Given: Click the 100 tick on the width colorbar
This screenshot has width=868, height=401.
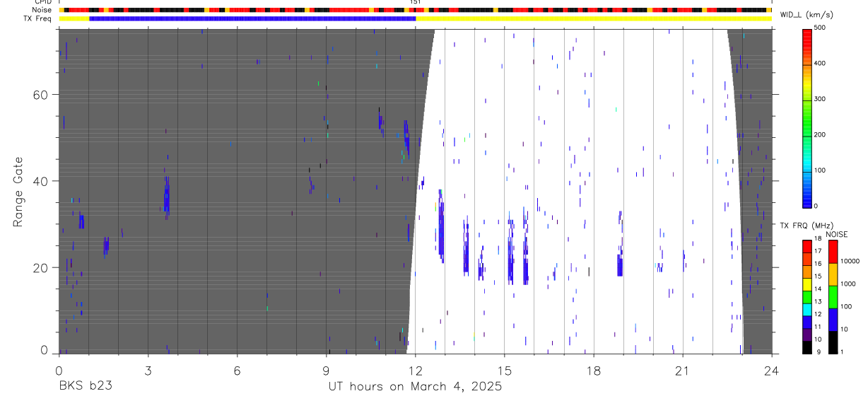Looking at the screenshot, I should [820, 170].
